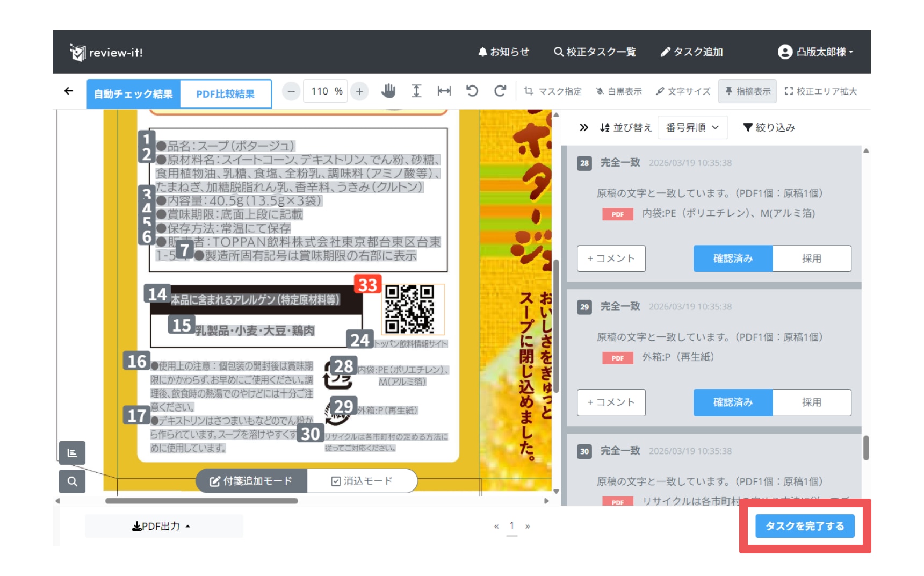The height and width of the screenshot is (576, 924).
Task: Click the fit-to-height icon
Action: tap(416, 91)
